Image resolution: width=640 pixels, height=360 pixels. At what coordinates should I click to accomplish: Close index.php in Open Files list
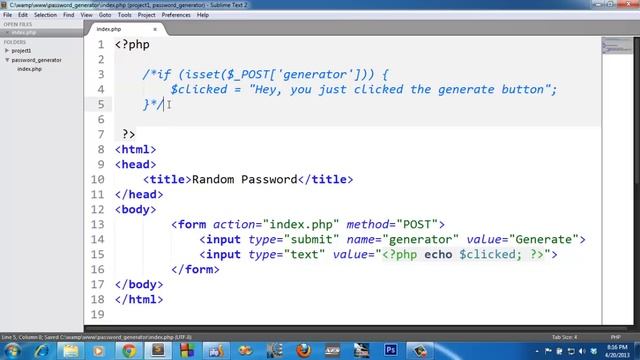7,32
